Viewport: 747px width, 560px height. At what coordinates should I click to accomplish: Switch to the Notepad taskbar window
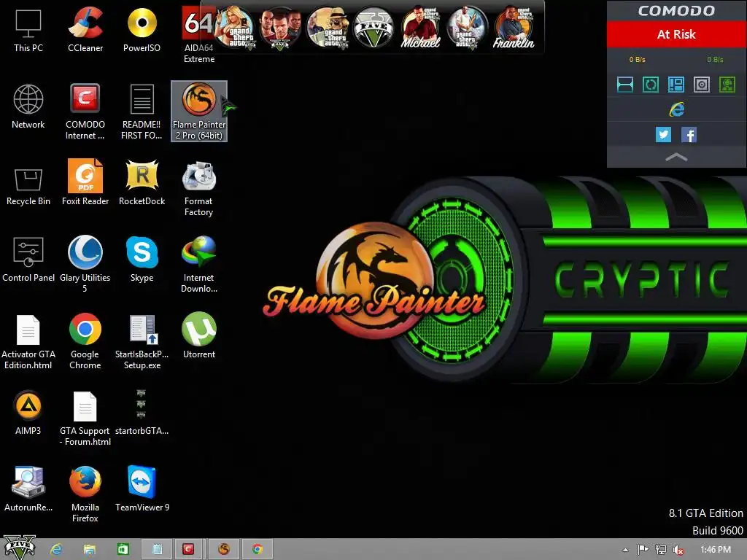point(157,550)
